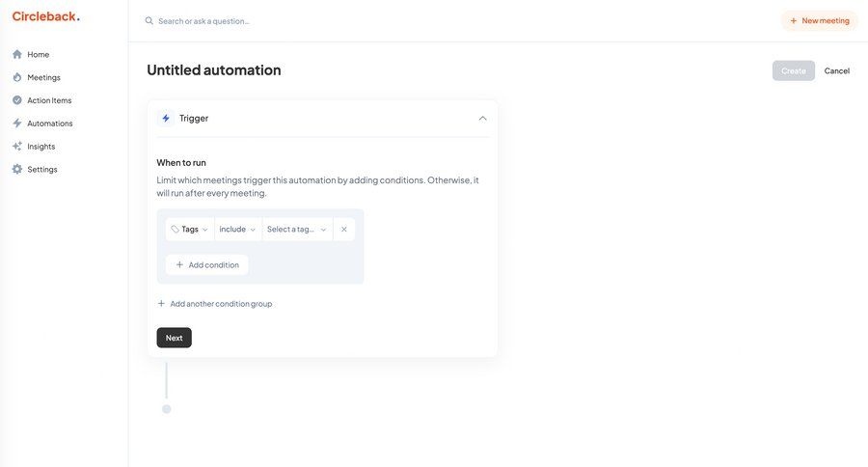Viewport: 868px width, 467px height.
Task: Click the Meetings hand icon
Action: pos(17,77)
